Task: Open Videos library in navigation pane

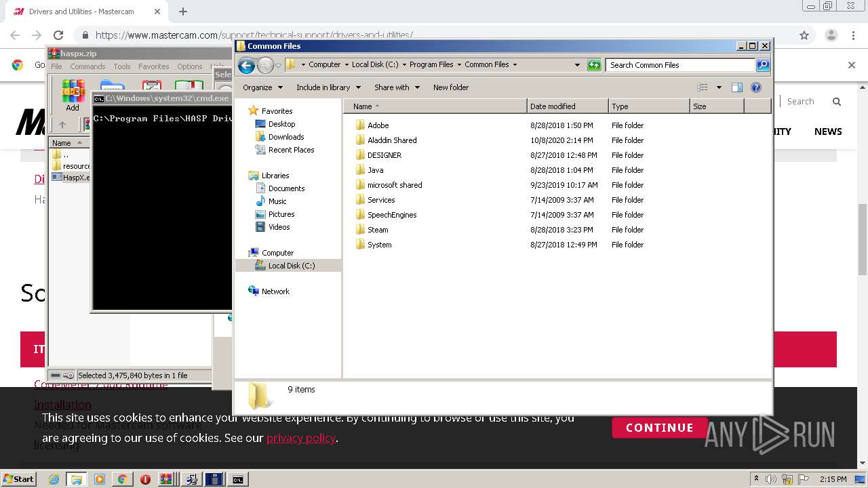Action: click(279, 227)
